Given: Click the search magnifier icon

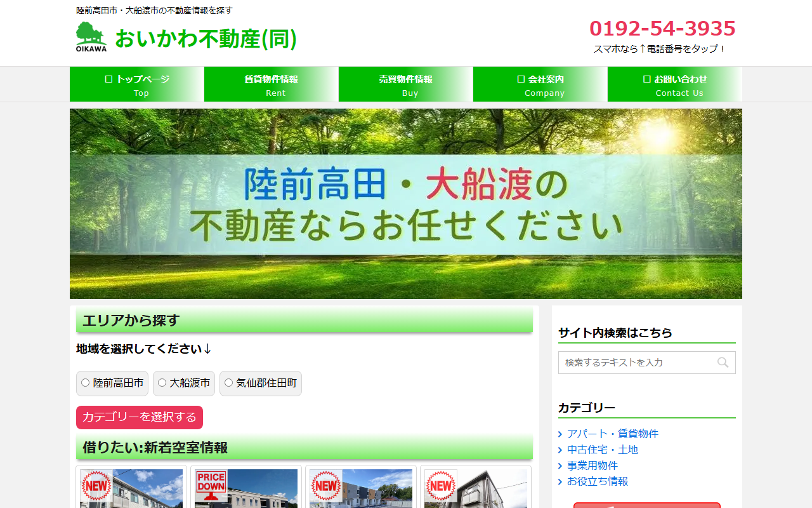Looking at the screenshot, I should pyautogui.click(x=723, y=363).
